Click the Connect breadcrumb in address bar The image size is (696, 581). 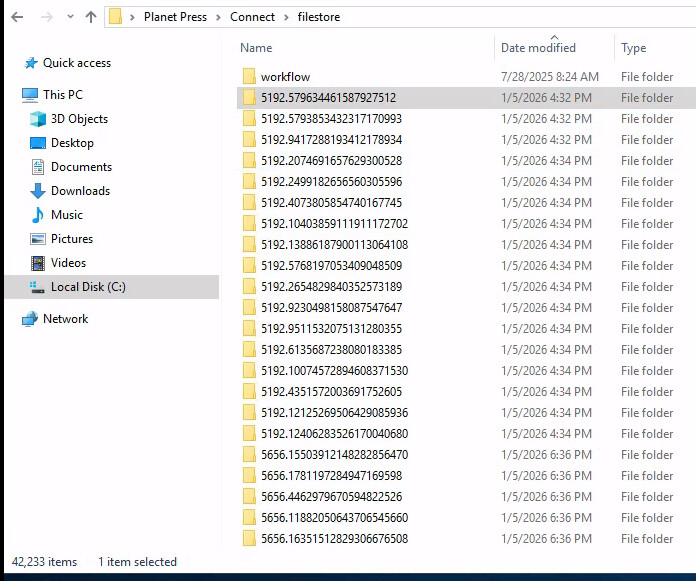pyautogui.click(x=252, y=17)
